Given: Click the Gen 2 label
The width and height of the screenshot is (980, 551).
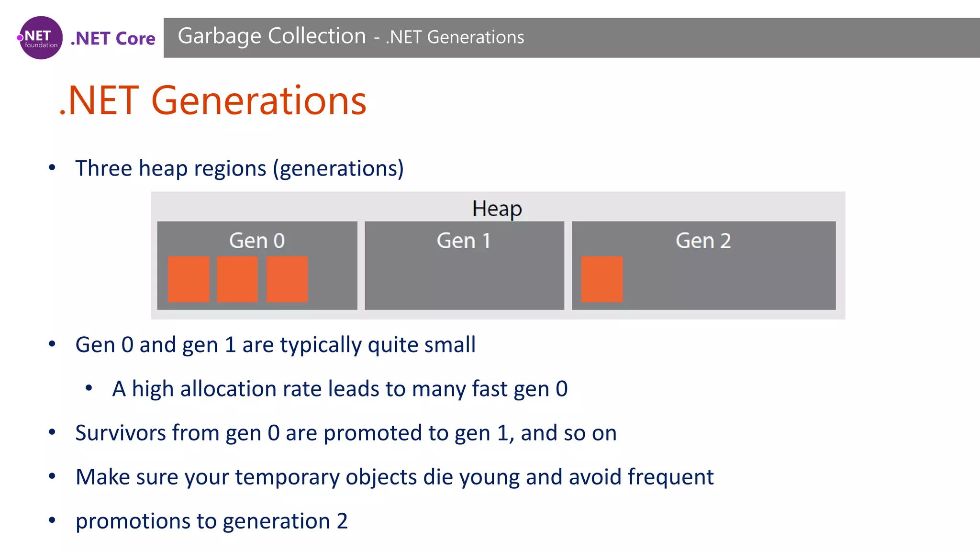Looking at the screenshot, I should pyautogui.click(x=703, y=241).
